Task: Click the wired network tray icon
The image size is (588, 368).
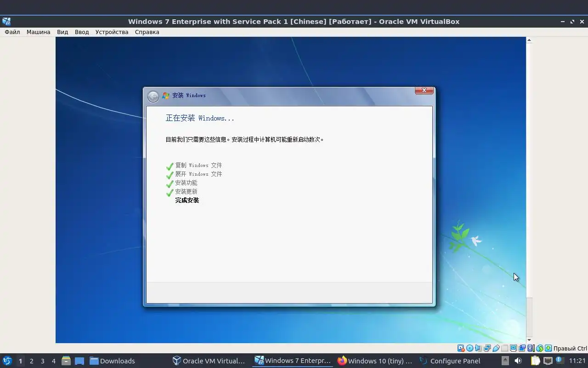Action: click(548, 361)
